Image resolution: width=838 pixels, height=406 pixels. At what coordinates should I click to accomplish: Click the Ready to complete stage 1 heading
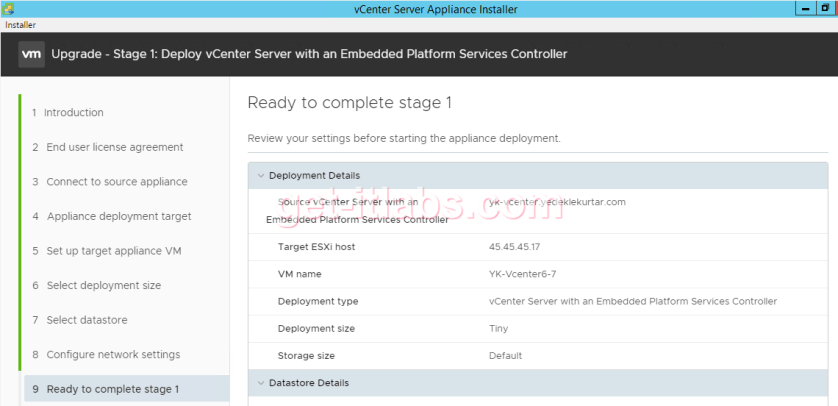[x=350, y=103]
